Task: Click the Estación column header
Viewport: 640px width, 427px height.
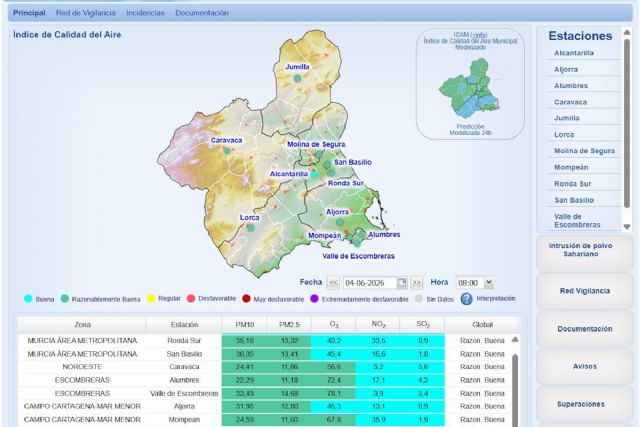Action: 184,325
